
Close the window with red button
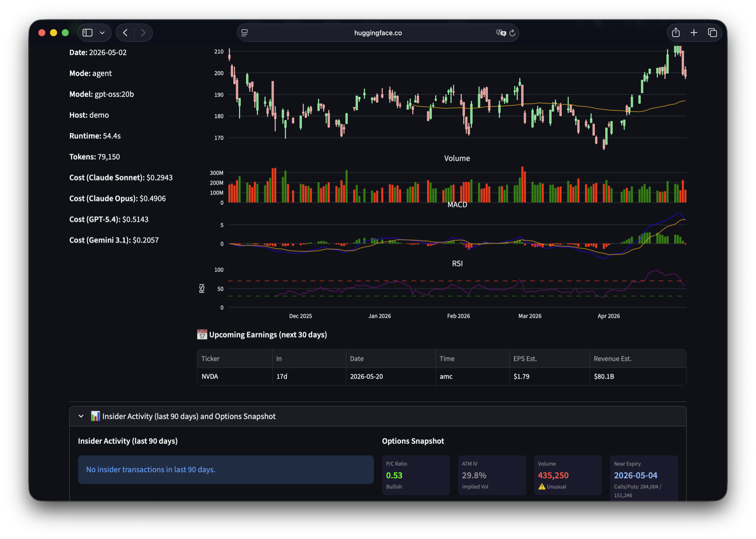click(42, 33)
